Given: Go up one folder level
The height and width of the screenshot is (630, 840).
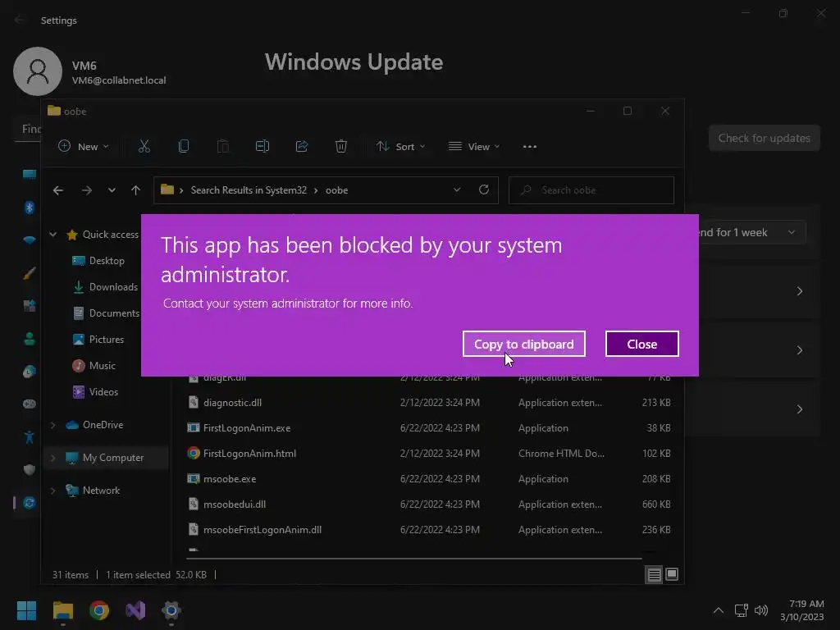Looking at the screenshot, I should (x=135, y=190).
